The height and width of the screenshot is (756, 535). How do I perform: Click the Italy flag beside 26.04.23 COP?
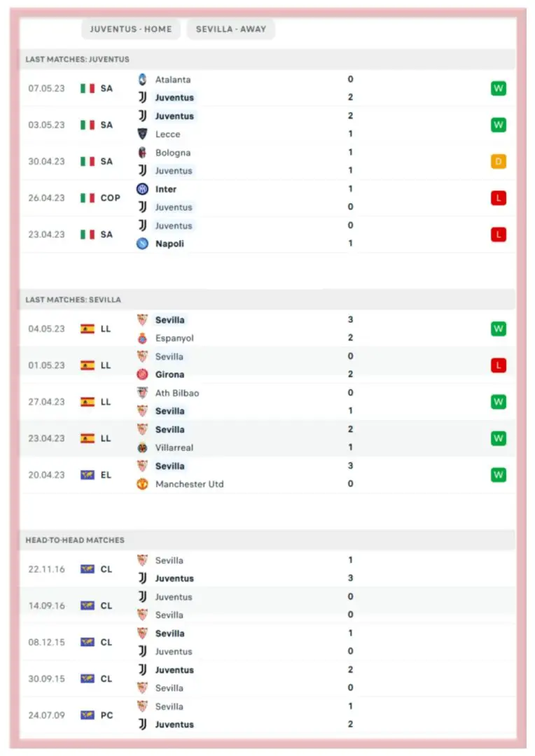(x=88, y=198)
